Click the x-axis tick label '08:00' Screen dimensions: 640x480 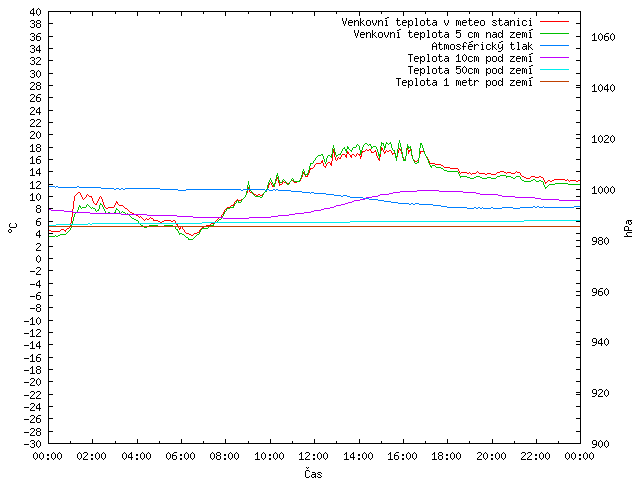click(x=225, y=456)
